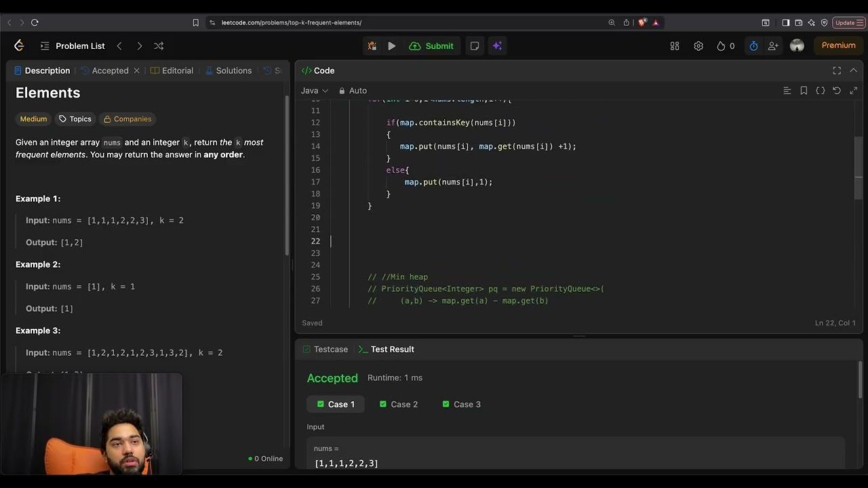Click the AI sparkle icon in toolbar
Viewport: 868px width, 488px height.
tap(497, 46)
